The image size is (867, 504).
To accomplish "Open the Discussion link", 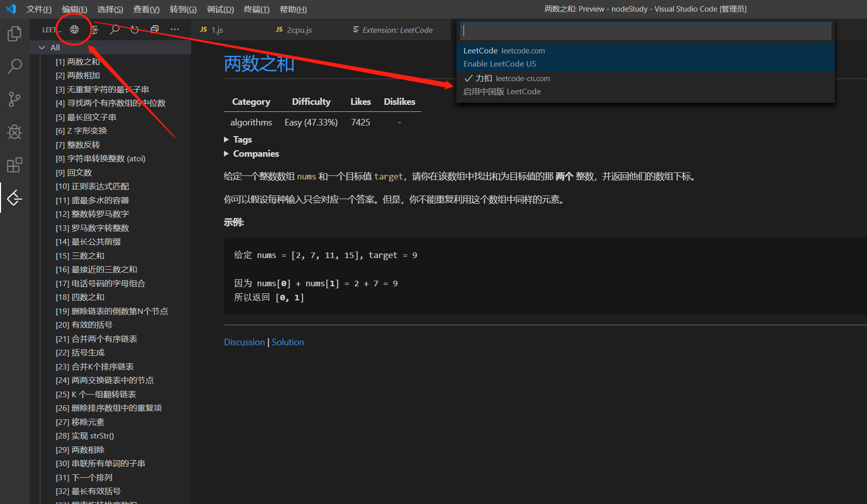I will click(x=244, y=342).
